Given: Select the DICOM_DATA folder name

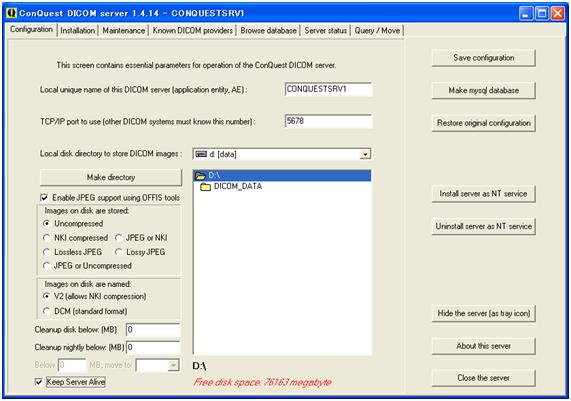Looking at the screenshot, I should tap(238, 186).
